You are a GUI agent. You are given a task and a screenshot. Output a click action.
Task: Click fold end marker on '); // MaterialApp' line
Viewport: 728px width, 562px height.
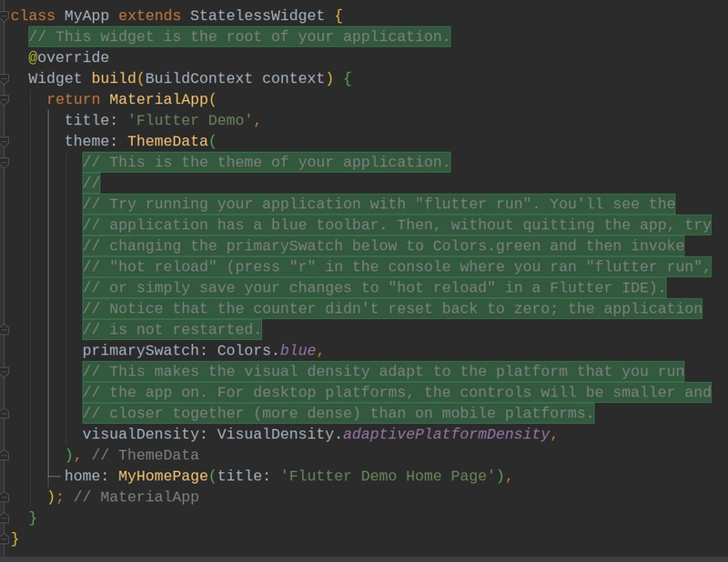[x=4, y=497]
